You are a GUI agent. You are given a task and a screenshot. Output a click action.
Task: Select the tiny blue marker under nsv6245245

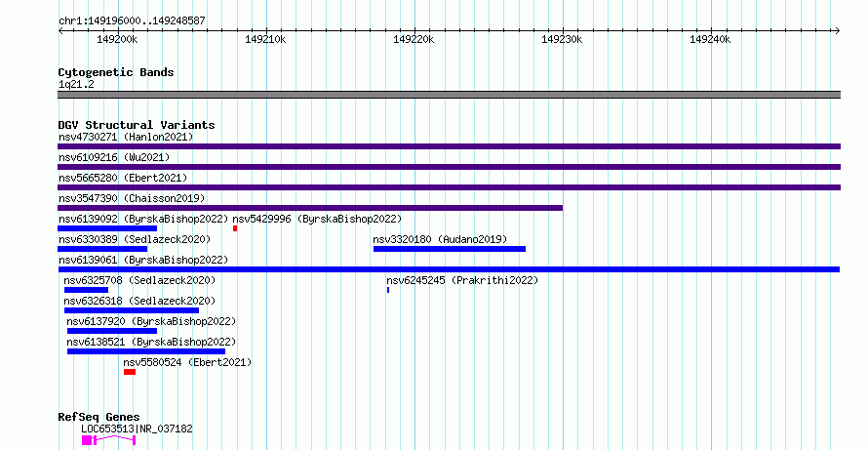click(x=388, y=290)
